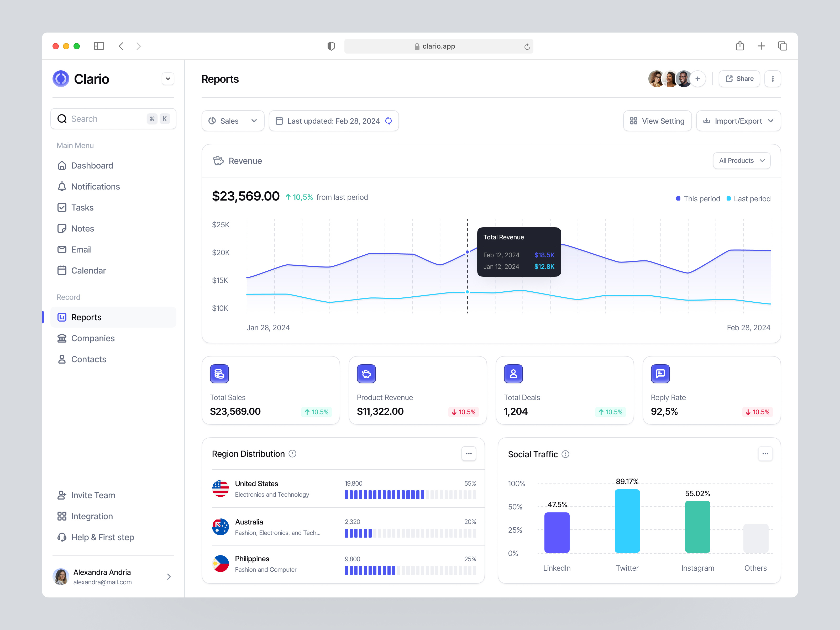Click the View Setting button
Screen dimensions: 840x630
657,121
